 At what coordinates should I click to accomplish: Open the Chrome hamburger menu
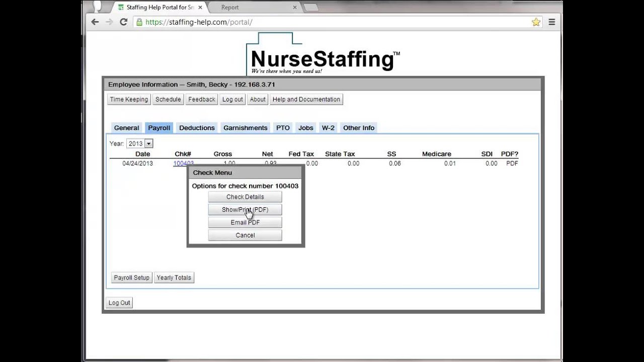(552, 22)
